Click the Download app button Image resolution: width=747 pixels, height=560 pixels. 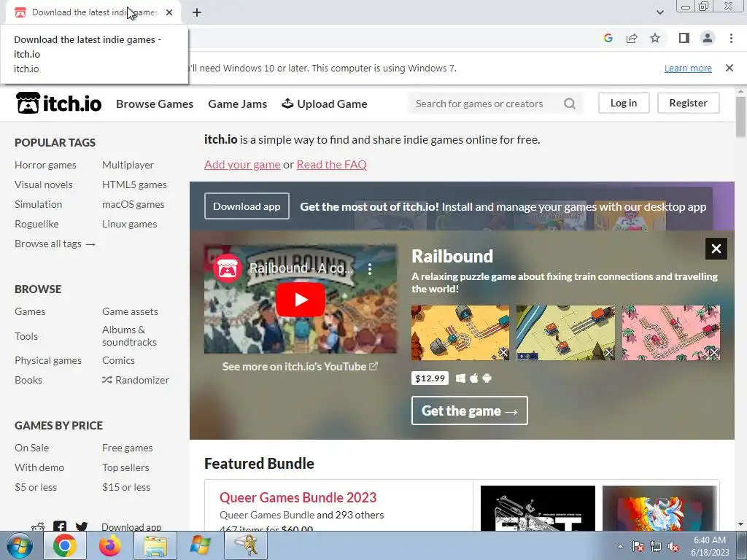(247, 206)
